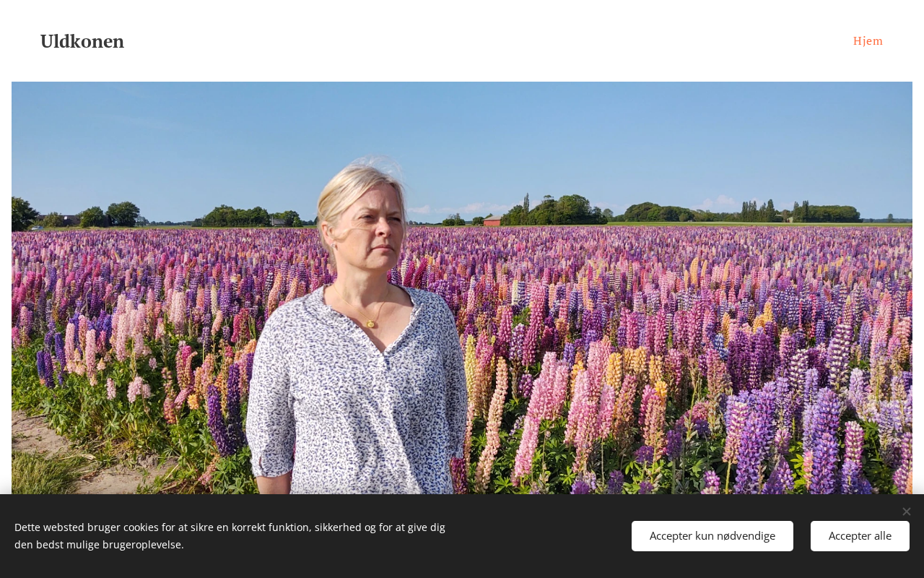
Task: Click the purple lupins at bottom right
Action: (x=816, y=441)
